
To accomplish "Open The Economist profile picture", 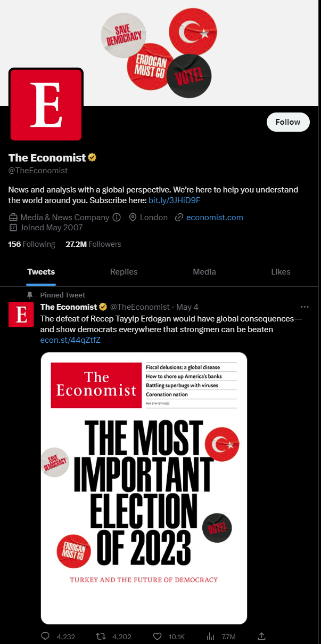I will click(46, 104).
